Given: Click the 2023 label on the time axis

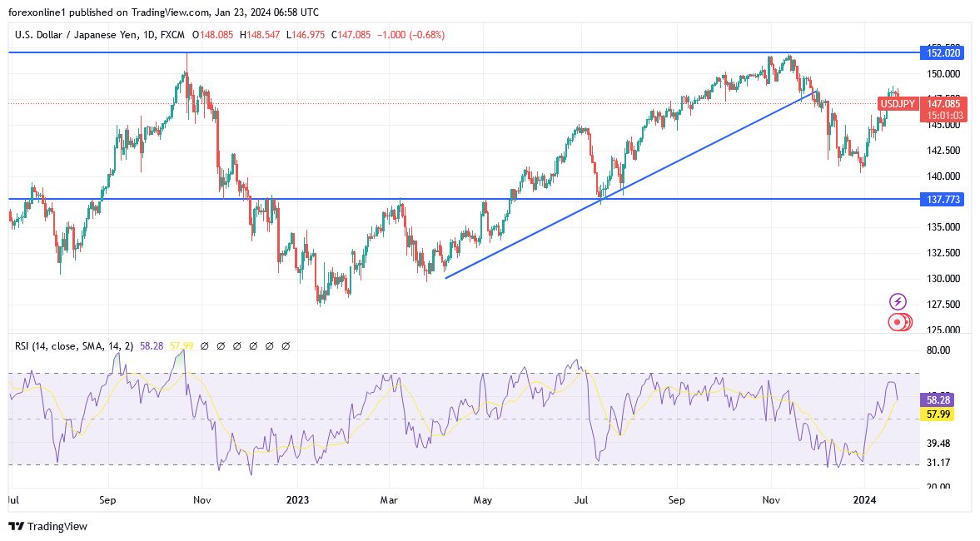Looking at the screenshot, I should click(298, 500).
